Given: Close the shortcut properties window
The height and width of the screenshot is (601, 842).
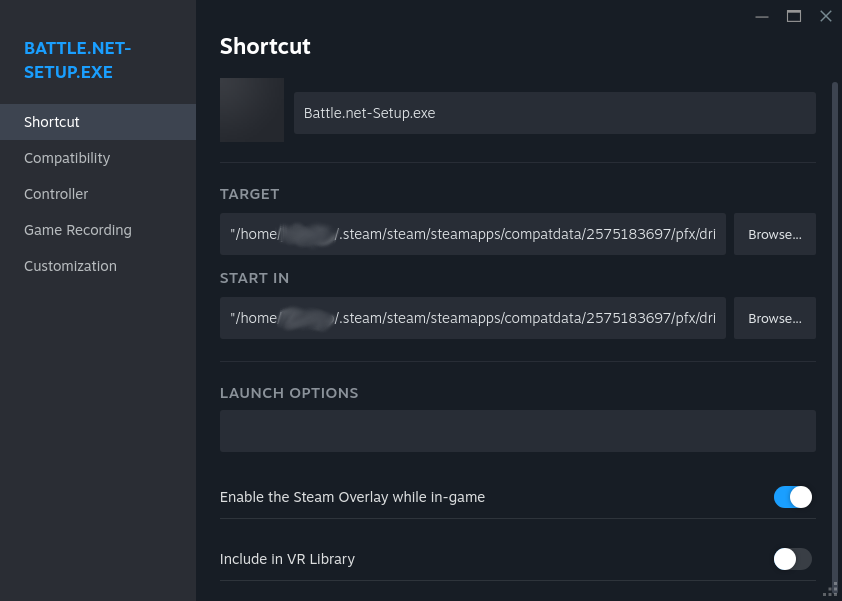Looking at the screenshot, I should pyautogui.click(x=826, y=16).
